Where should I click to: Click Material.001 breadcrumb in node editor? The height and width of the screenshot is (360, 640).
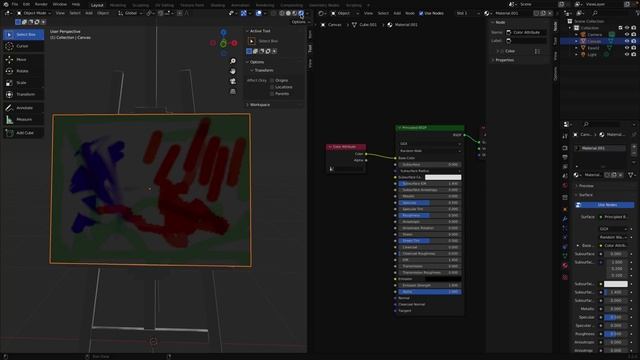pos(402,25)
